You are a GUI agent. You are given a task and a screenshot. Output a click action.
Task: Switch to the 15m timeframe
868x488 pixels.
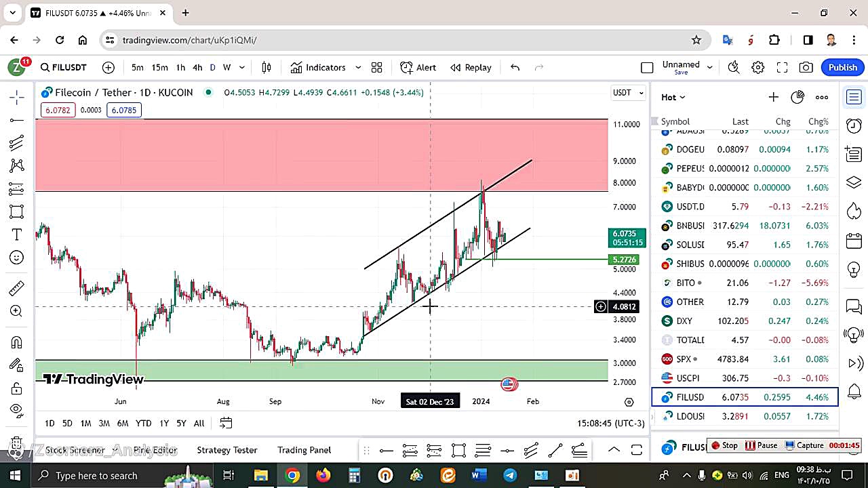159,67
